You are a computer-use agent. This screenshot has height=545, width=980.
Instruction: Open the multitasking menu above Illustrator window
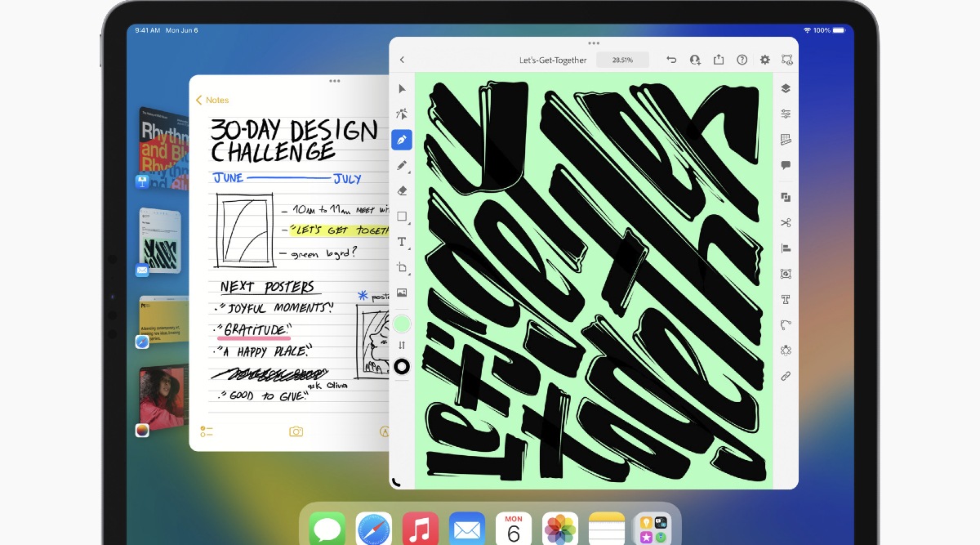pyautogui.click(x=594, y=42)
